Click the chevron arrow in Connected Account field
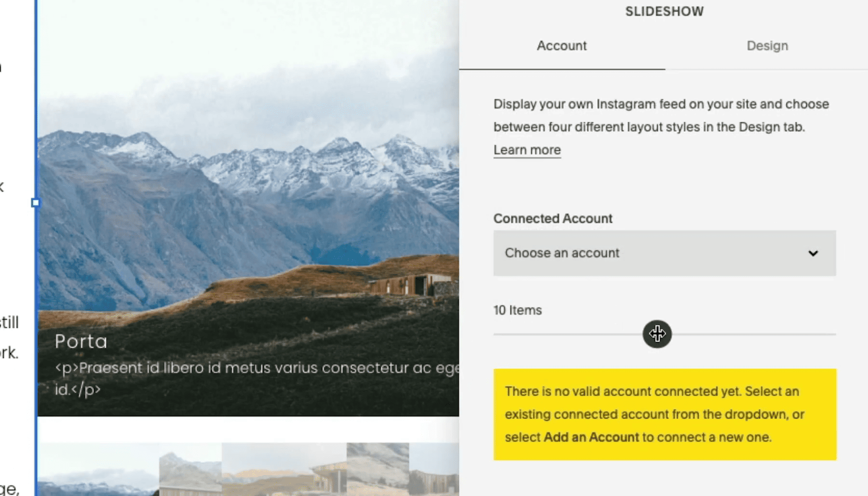This screenshot has height=496, width=868. pos(813,254)
